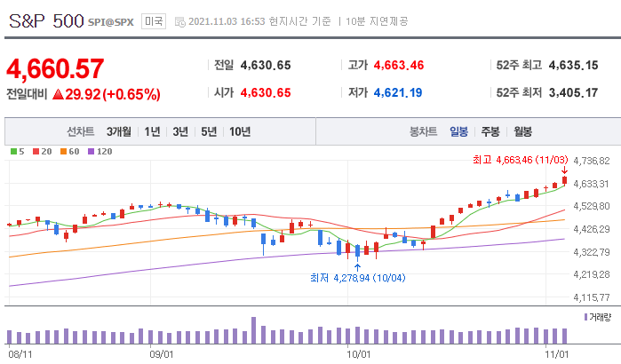
Task: Click the 봉차트 label
Action: [x=423, y=131]
